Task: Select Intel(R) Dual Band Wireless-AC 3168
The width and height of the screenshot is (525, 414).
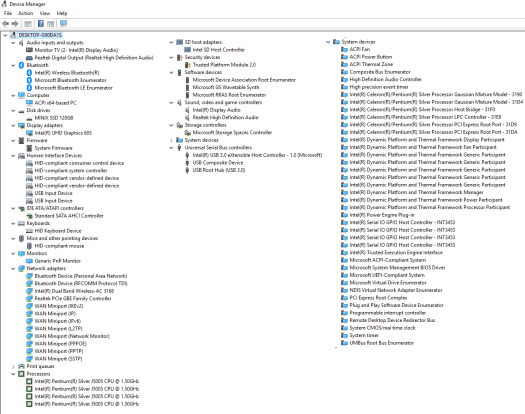Action: 74,291
